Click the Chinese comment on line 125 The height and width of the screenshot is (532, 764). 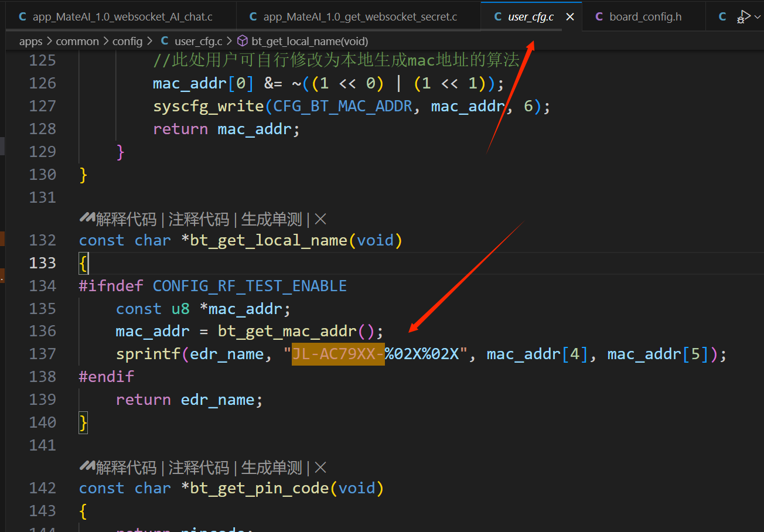[336, 60]
